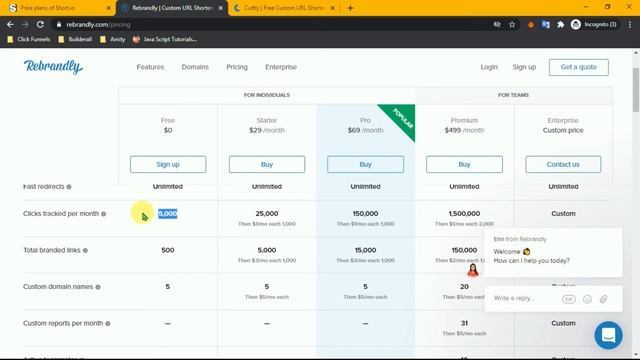Screen dimensions: 640x360
Task: Open the Incognito profile indicator
Action: click(593, 24)
